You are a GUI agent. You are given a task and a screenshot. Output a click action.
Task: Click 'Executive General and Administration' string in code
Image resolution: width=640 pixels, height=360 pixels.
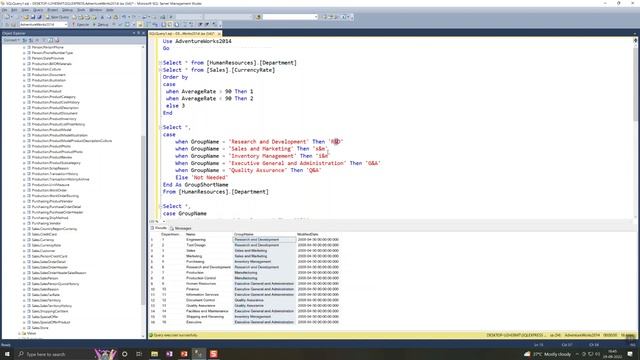click(287, 163)
